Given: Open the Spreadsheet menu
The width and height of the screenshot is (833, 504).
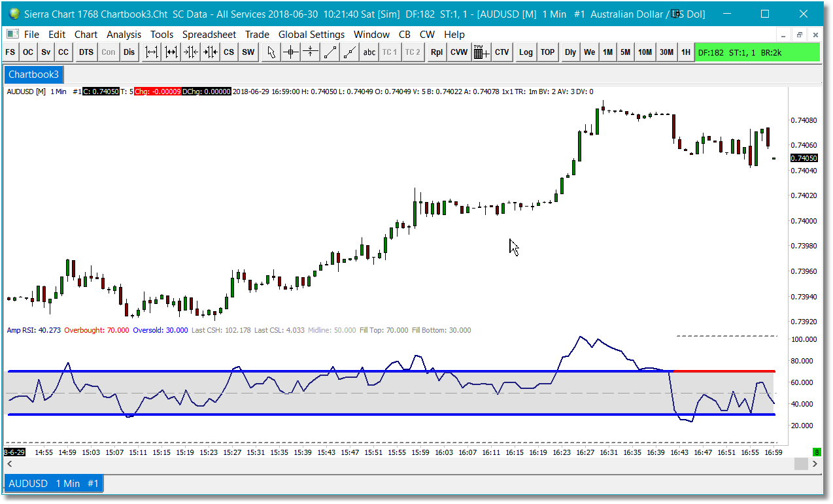Looking at the screenshot, I should coord(209,34).
